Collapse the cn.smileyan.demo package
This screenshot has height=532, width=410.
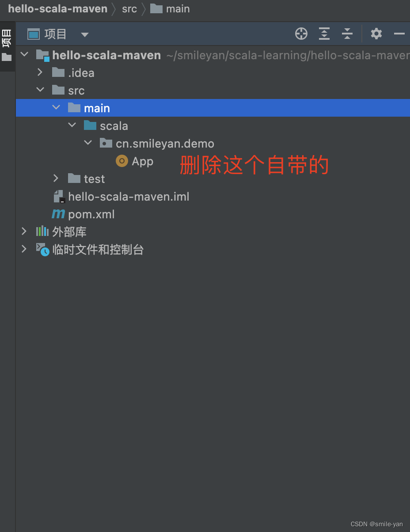87,142
